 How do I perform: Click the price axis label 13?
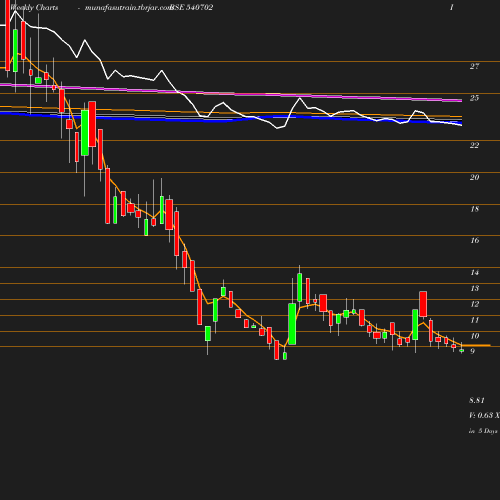pyautogui.click(x=475, y=288)
